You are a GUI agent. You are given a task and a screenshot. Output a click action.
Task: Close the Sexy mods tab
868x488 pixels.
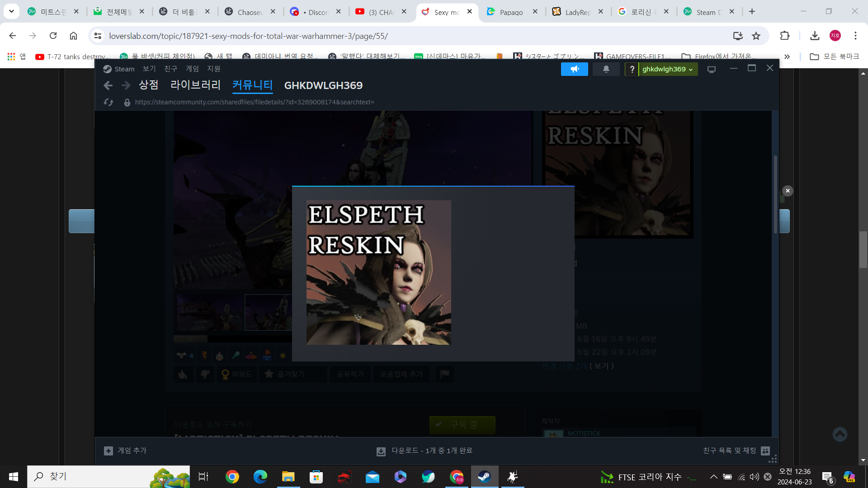click(x=470, y=12)
